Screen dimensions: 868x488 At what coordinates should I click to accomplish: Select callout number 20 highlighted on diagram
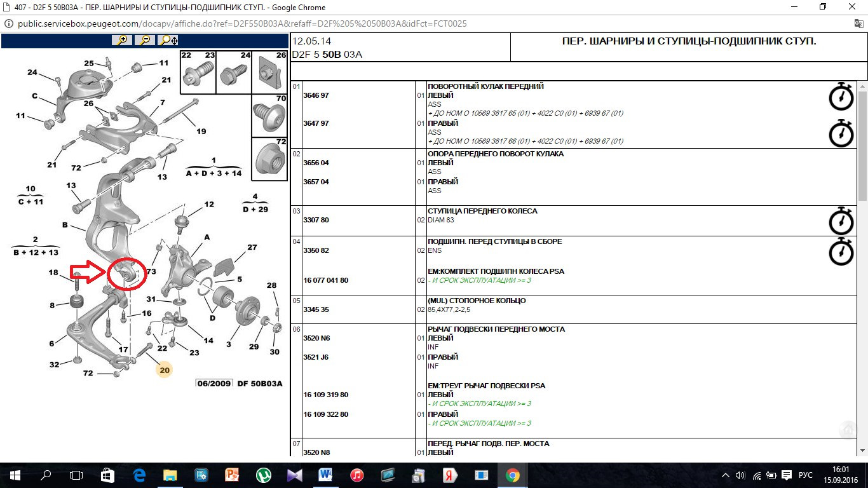(165, 369)
